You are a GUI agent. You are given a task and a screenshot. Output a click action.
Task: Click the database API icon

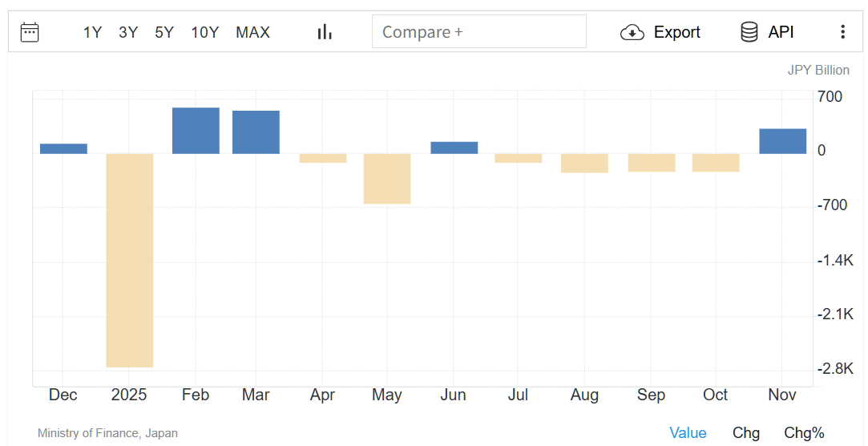[x=749, y=32]
